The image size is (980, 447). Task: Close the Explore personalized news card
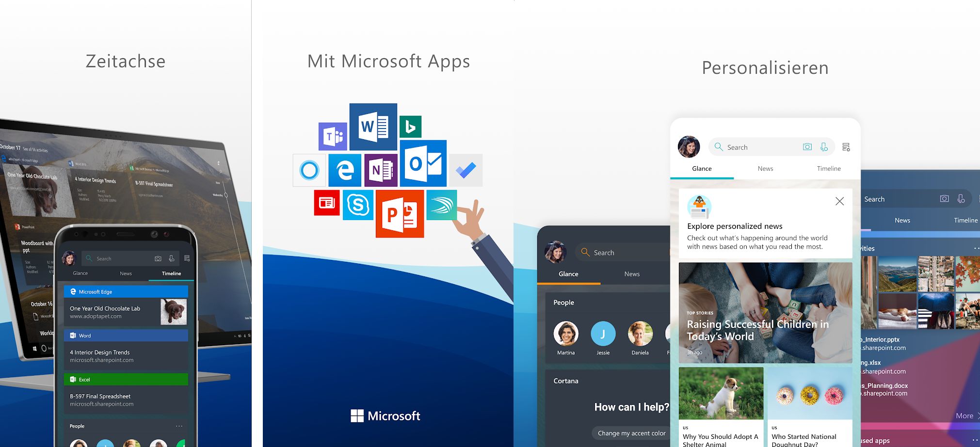click(x=840, y=201)
